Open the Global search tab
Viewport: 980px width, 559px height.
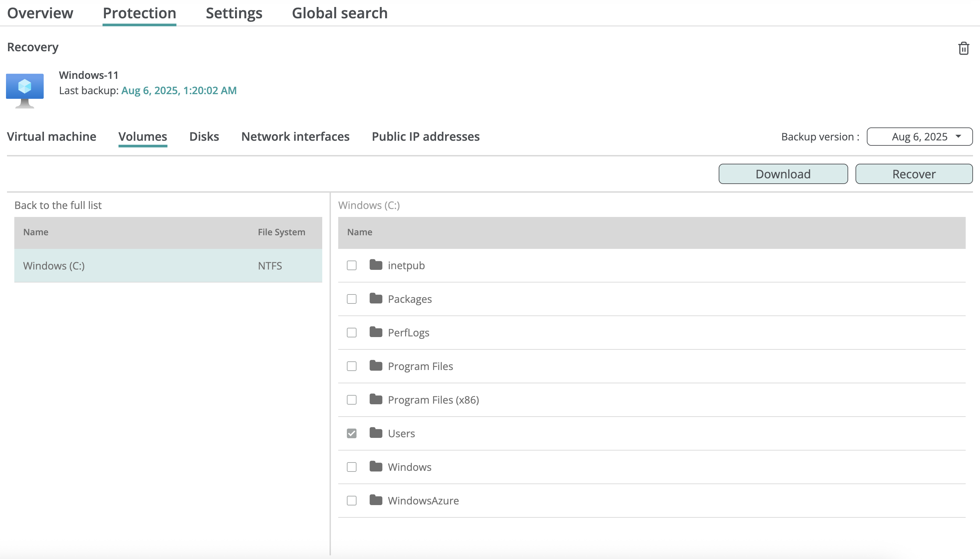[340, 13]
